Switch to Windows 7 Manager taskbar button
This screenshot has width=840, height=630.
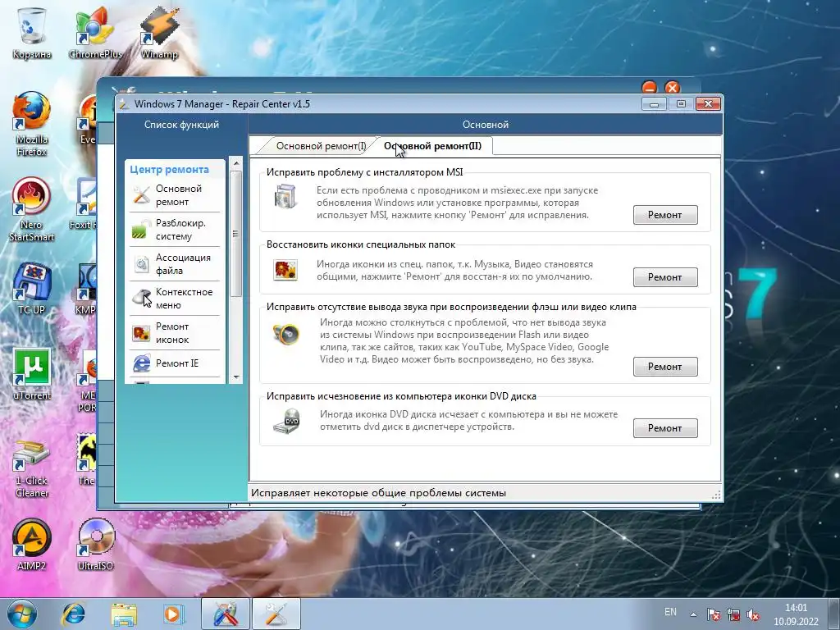pos(226,614)
